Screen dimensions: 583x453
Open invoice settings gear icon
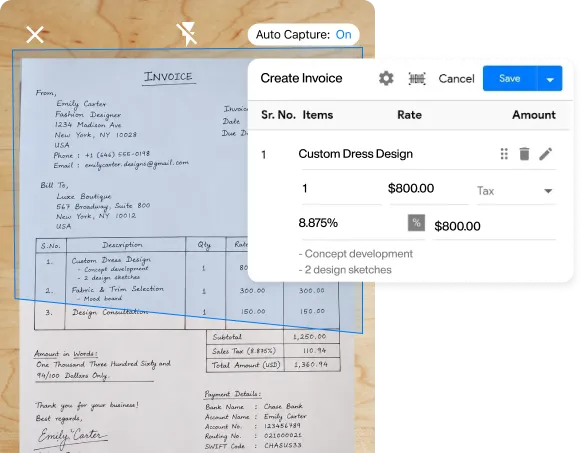click(x=386, y=78)
